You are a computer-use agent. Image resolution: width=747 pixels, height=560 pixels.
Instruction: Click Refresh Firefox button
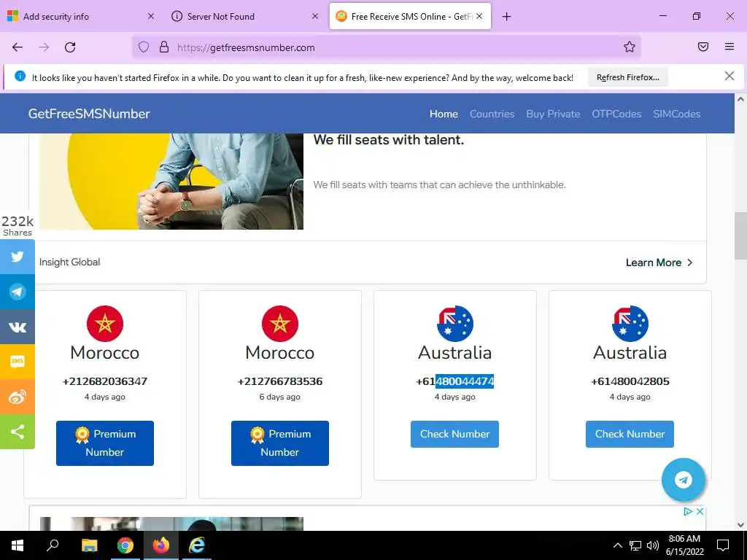628,77
